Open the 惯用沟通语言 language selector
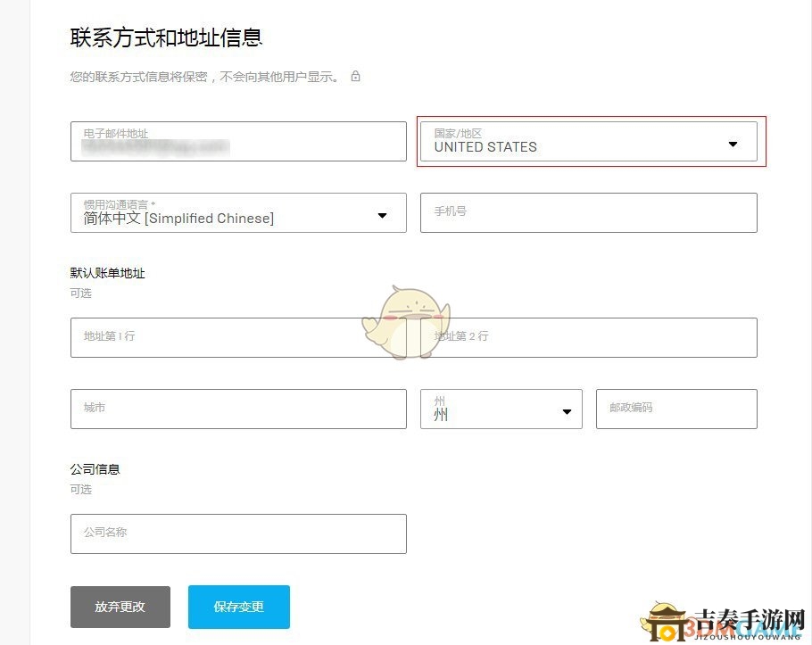812x645 pixels. 238,212
